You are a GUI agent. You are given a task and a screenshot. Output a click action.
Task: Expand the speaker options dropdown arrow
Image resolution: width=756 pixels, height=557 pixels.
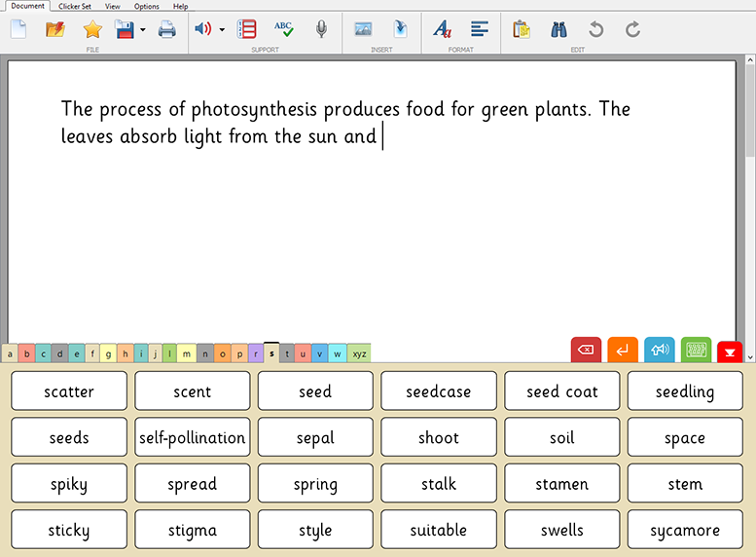coord(222,30)
